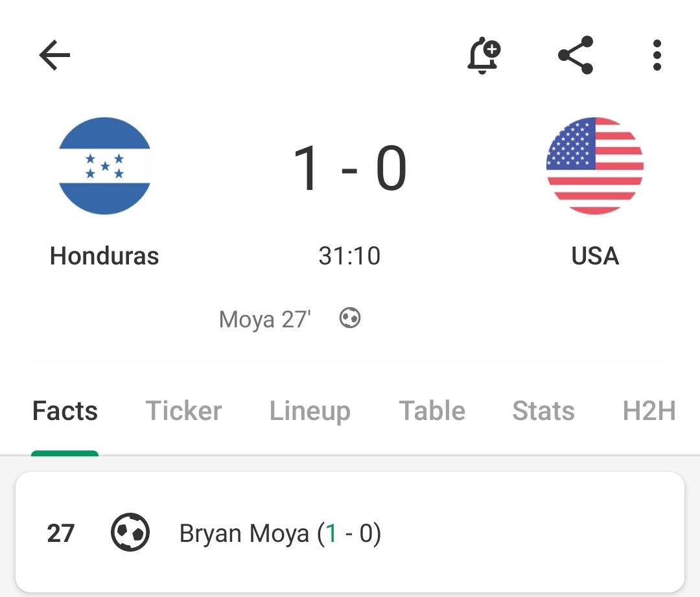Tap the Moya 27' scorer text
Viewport: 700px width, 597px height.
[x=264, y=320]
